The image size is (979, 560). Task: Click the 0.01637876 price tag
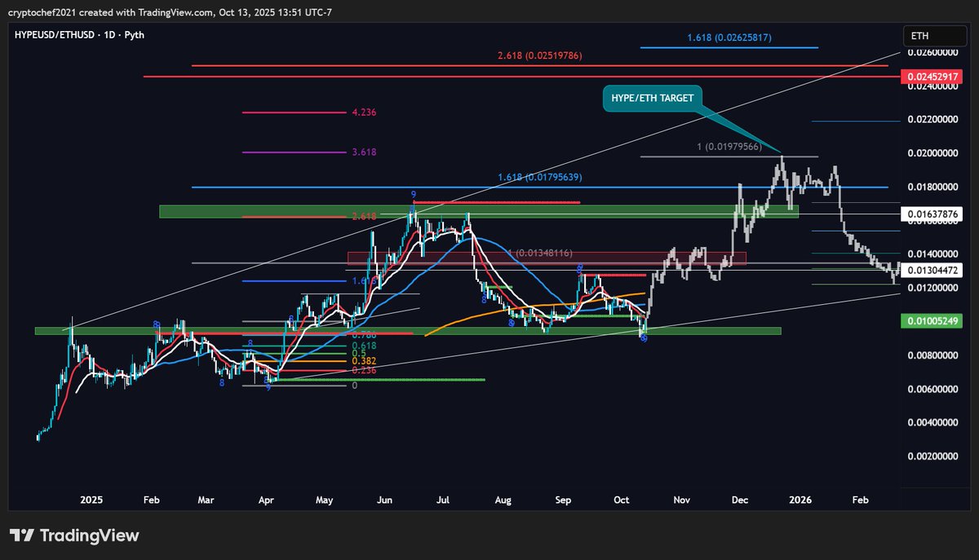coord(933,215)
